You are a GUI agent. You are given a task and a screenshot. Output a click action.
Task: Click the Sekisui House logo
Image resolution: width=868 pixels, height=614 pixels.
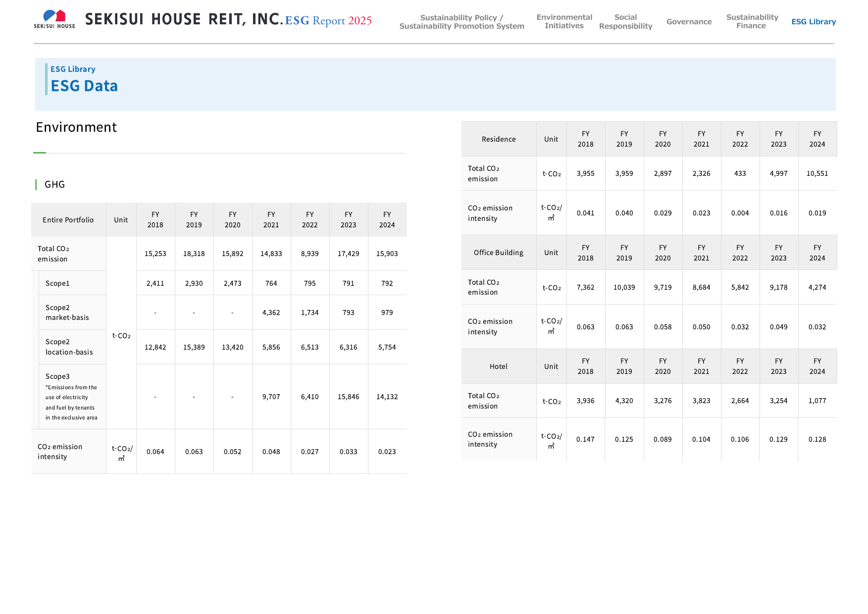[54, 19]
